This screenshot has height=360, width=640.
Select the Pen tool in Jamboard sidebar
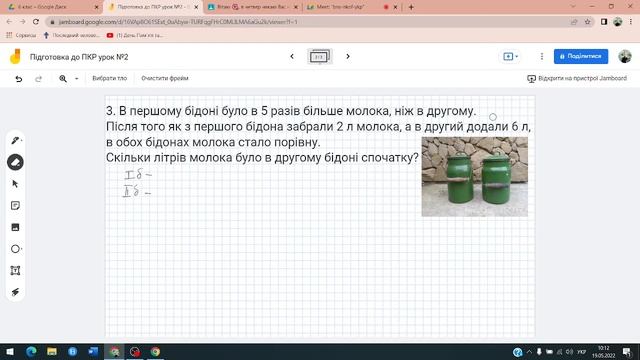coord(16,140)
